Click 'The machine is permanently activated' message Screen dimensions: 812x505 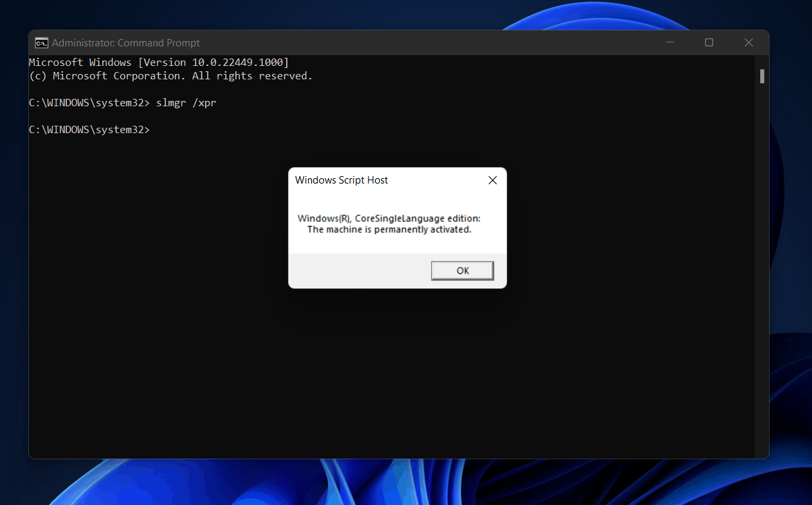coord(389,229)
